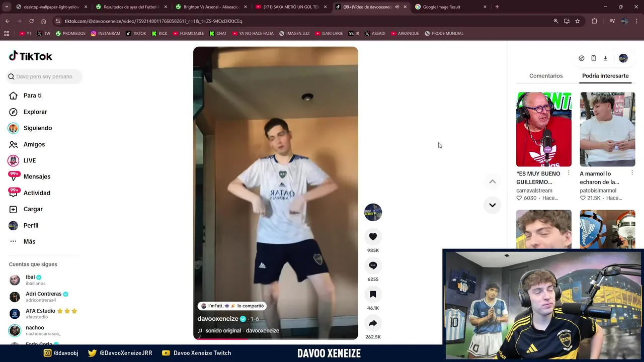Click the phone app icon in header
This screenshot has width=644, height=362.
(593, 58)
